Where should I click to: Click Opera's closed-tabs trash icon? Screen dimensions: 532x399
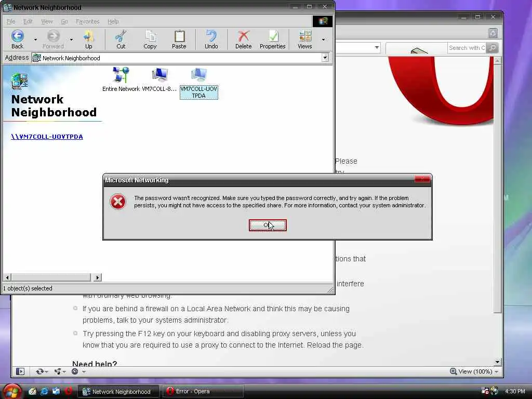point(493,33)
